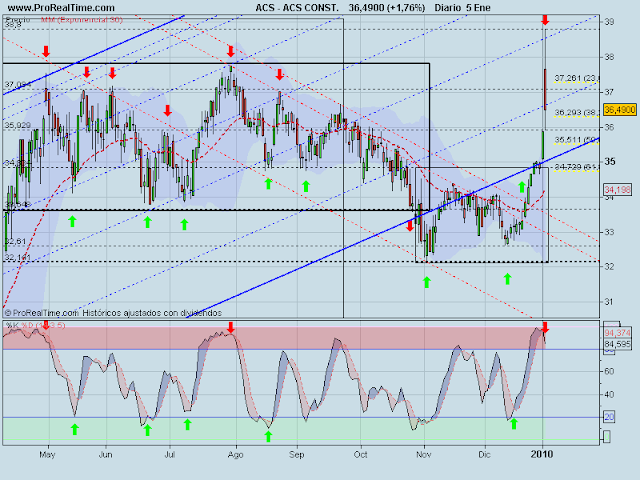Click the 31 value on price scale
This screenshot has width=640, height=480.
click(x=609, y=302)
